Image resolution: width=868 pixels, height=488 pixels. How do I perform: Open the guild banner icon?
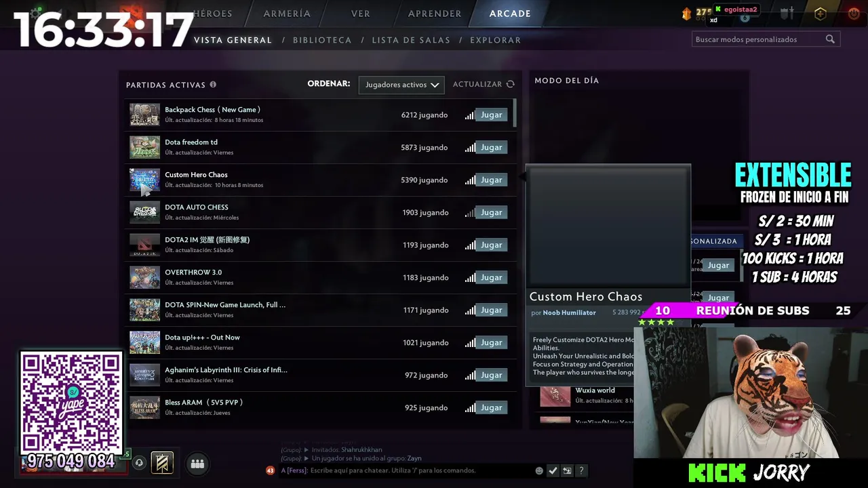162,463
